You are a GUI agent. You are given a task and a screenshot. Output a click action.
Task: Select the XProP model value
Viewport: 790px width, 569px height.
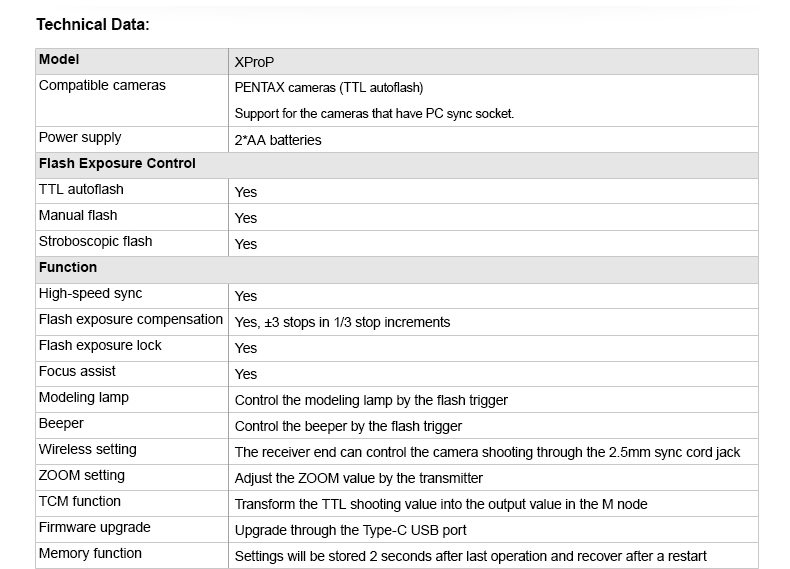coord(254,62)
